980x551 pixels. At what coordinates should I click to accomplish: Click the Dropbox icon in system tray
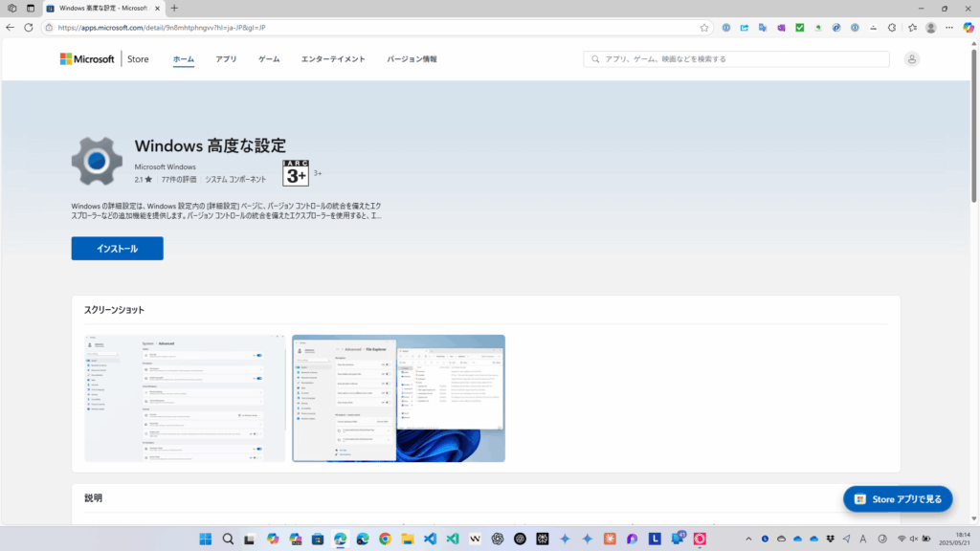pos(830,539)
